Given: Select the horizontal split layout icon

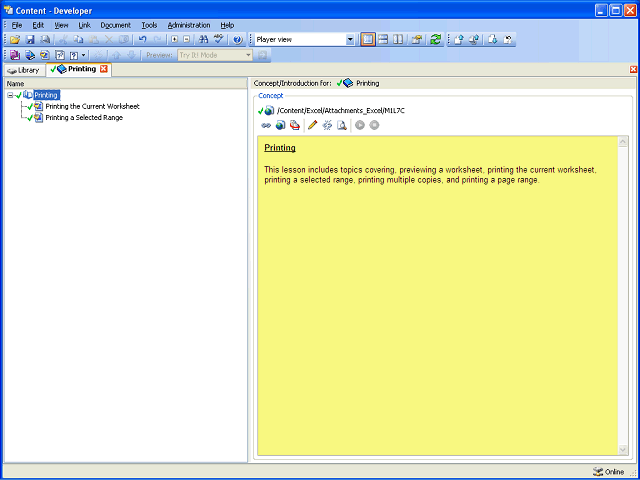Looking at the screenshot, I should pos(383,40).
